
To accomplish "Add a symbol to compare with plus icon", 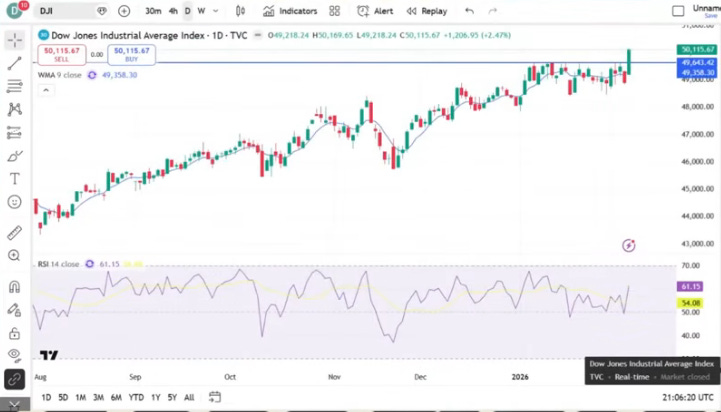I will (124, 11).
